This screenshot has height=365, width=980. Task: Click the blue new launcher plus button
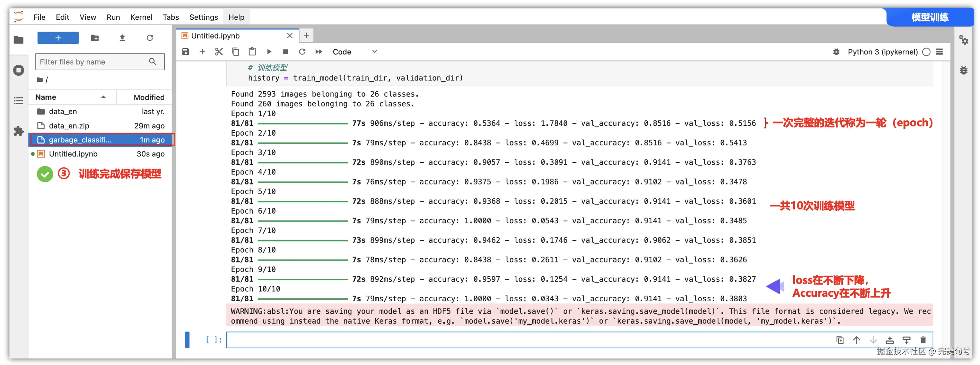pos(58,38)
